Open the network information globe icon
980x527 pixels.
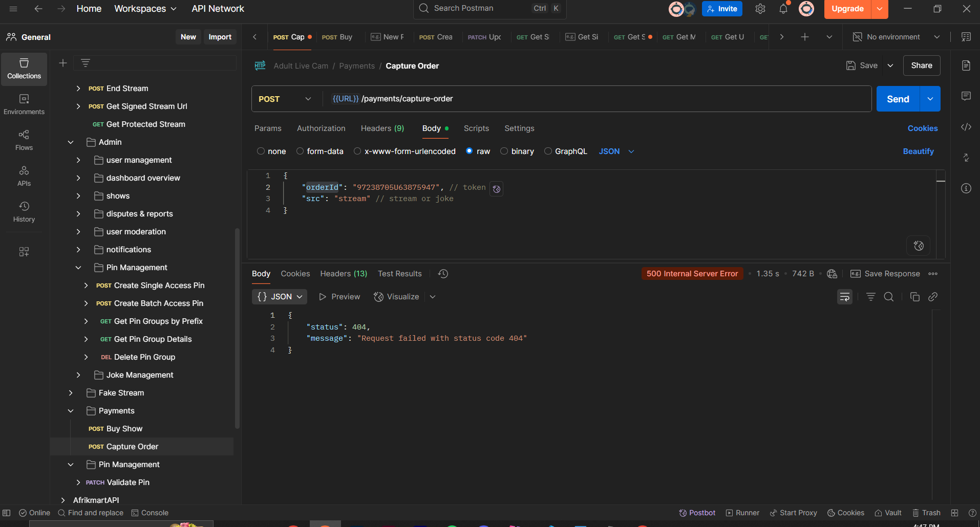click(x=832, y=274)
